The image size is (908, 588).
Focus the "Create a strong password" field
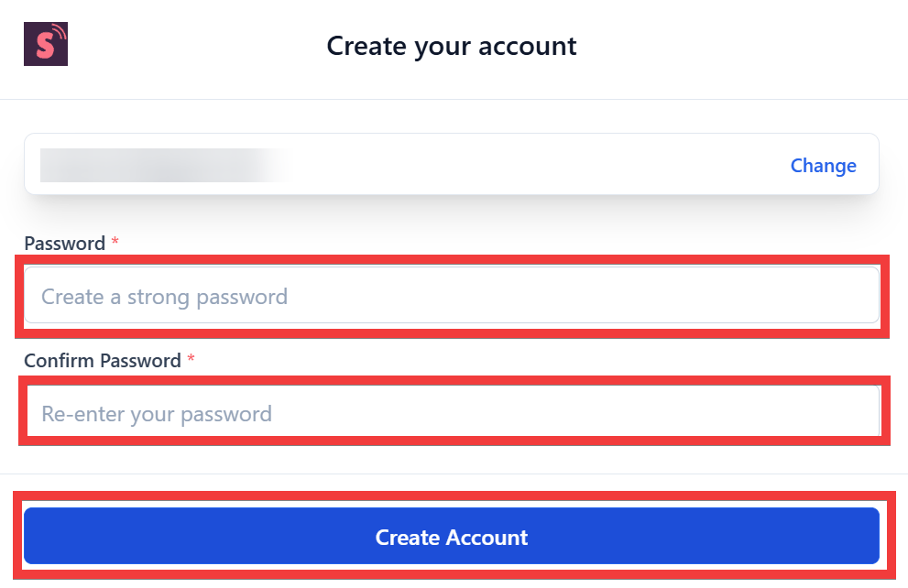451,296
